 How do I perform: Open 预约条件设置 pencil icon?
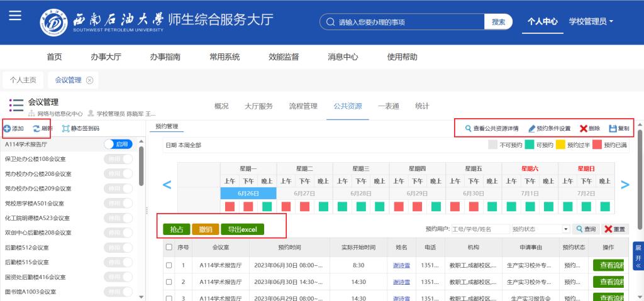[531, 128]
